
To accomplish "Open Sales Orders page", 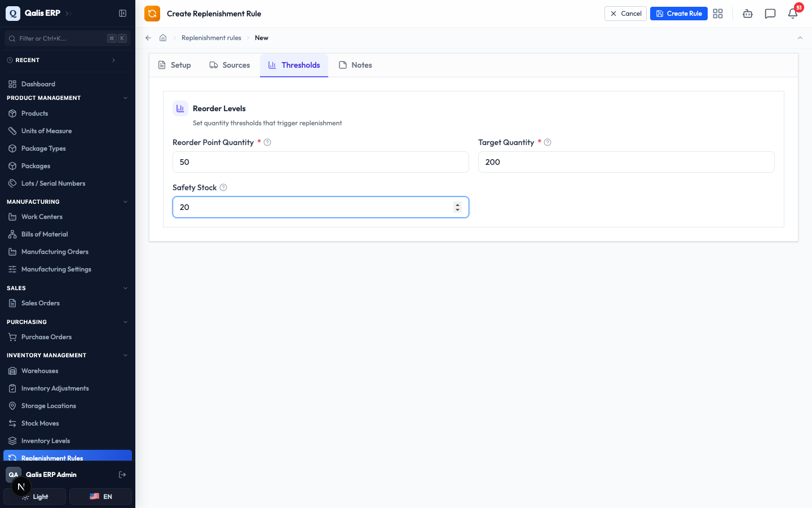I will [x=68, y=303].
